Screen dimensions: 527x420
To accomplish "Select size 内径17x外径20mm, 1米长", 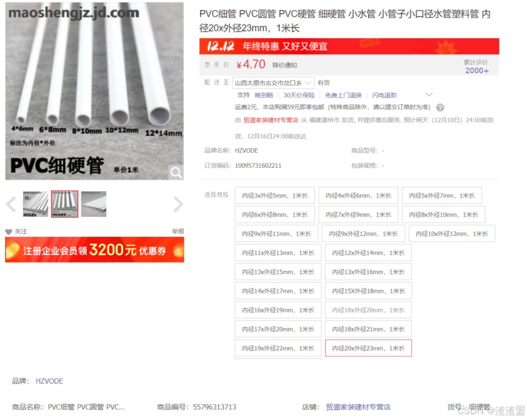I will (x=278, y=330).
